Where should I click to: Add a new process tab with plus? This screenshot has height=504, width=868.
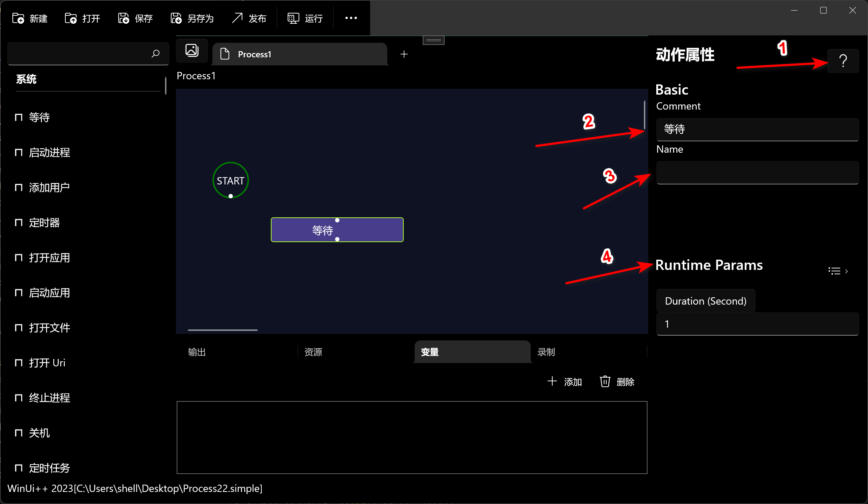coord(404,54)
